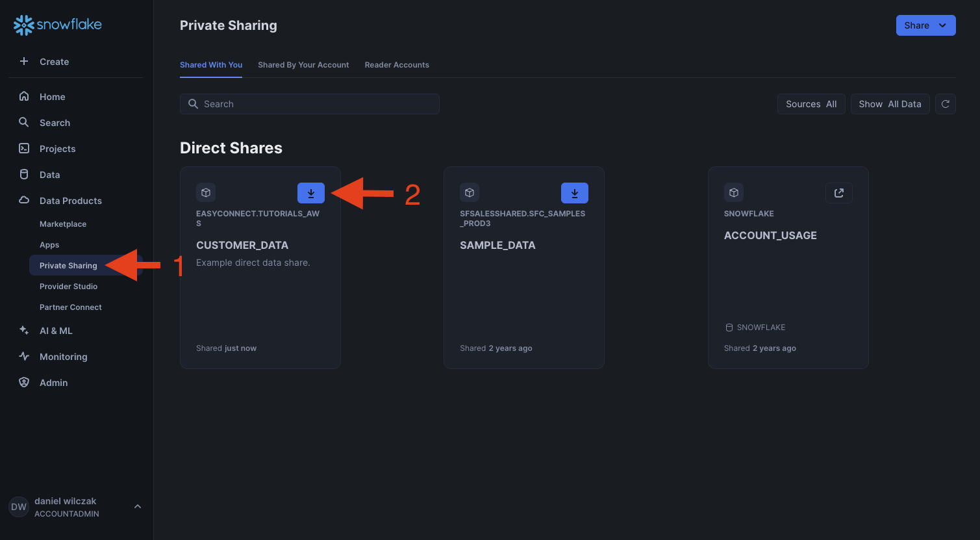Viewport: 980px width, 540px height.
Task: Switch to Shared By Your Account tab
Action: (x=303, y=65)
